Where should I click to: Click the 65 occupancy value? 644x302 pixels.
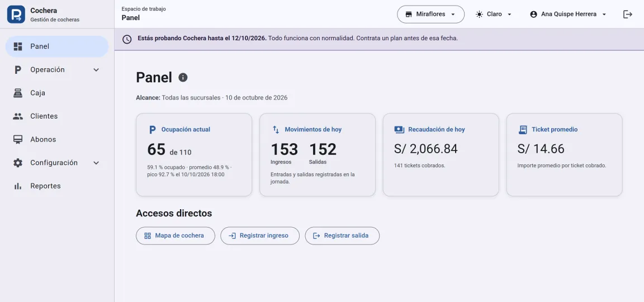click(157, 149)
